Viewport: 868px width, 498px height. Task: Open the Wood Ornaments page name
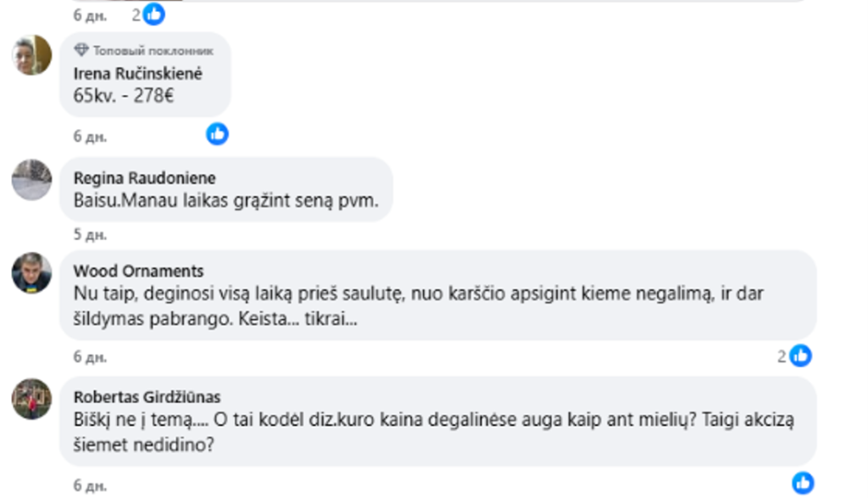(x=138, y=271)
